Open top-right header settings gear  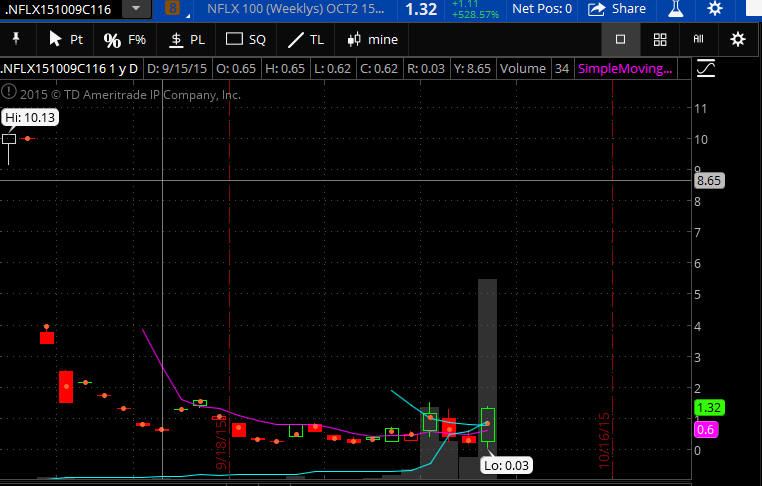[715, 9]
